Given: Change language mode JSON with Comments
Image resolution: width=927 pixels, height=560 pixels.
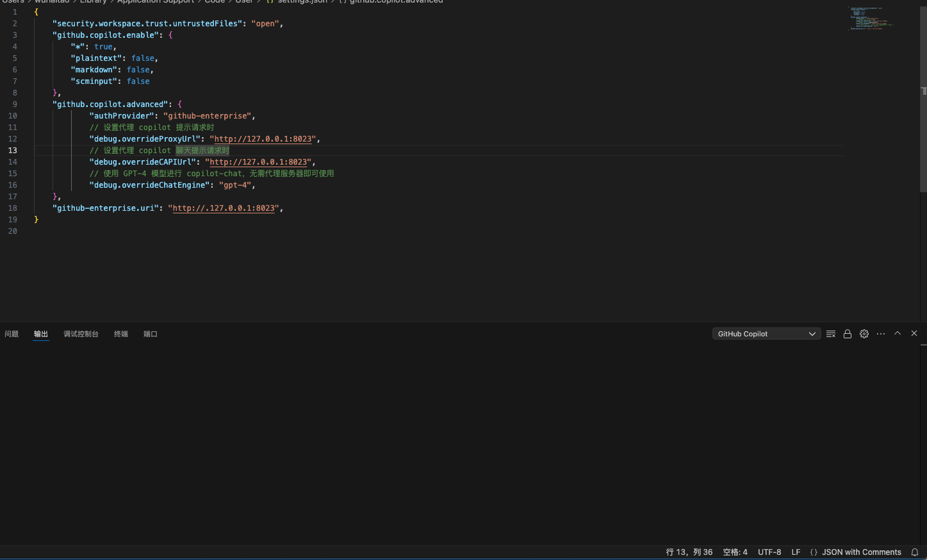Looking at the screenshot, I should (x=855, y=552).
